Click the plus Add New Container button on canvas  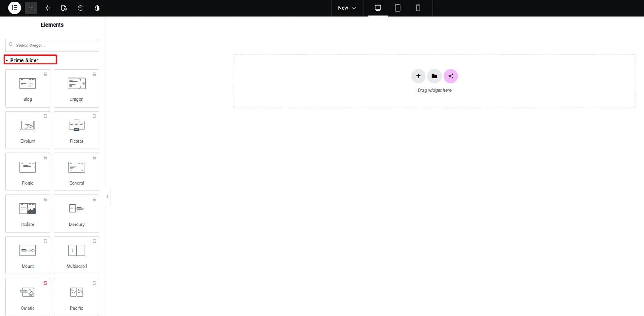[418, 76]
